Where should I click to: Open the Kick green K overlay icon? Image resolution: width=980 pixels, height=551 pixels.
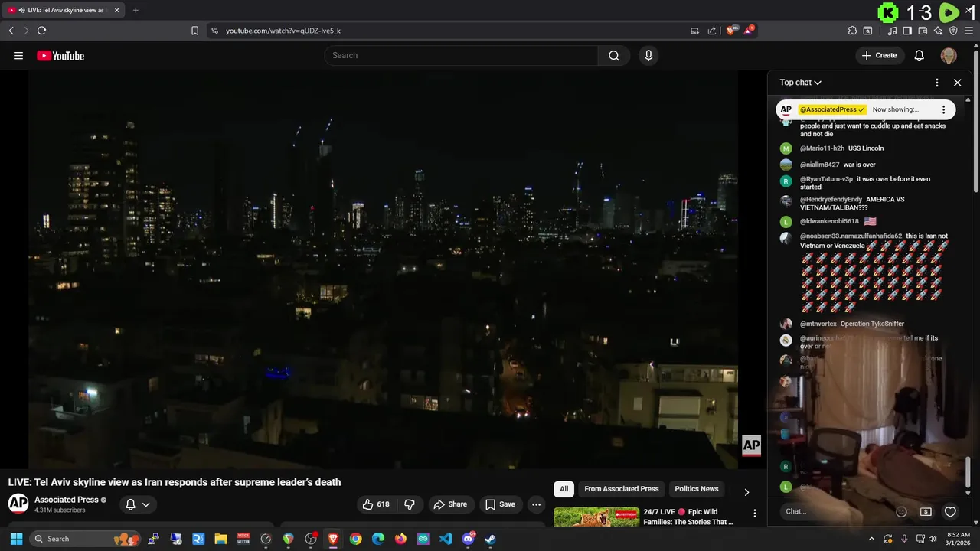click(x=888, y=12)
